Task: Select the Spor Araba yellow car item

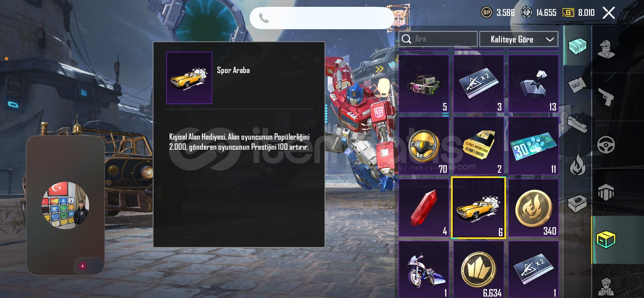Action: point(478,208)
